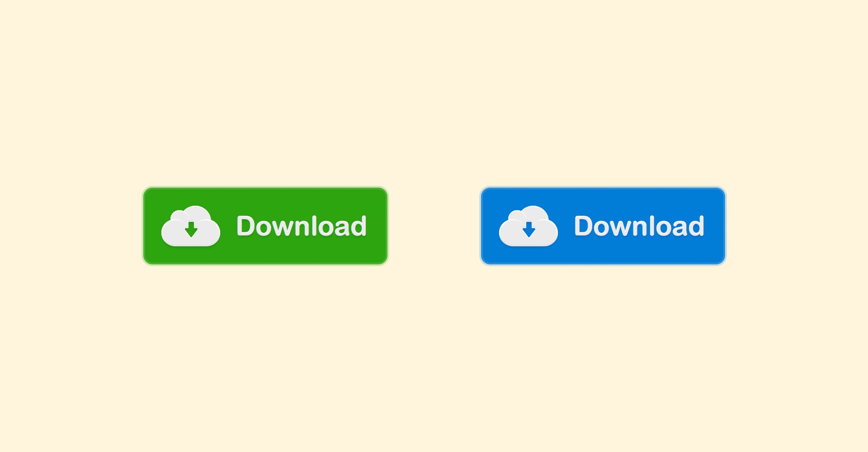This screenshot has width=868, height=452.
Task: Click the green down arrow inside cloud
Action: click(x=191, y=229)
